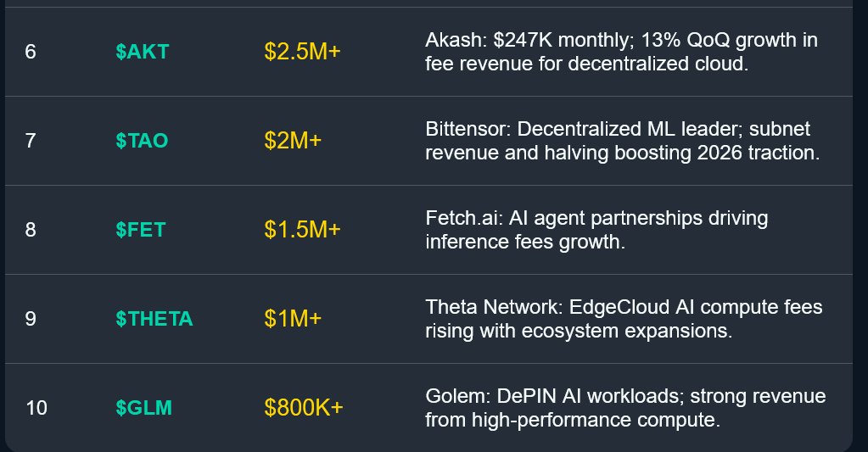Viewport: 868px width, 452px height.
Task: Click the $1.5M+ revenue amount
Action: tap(302, 230)
